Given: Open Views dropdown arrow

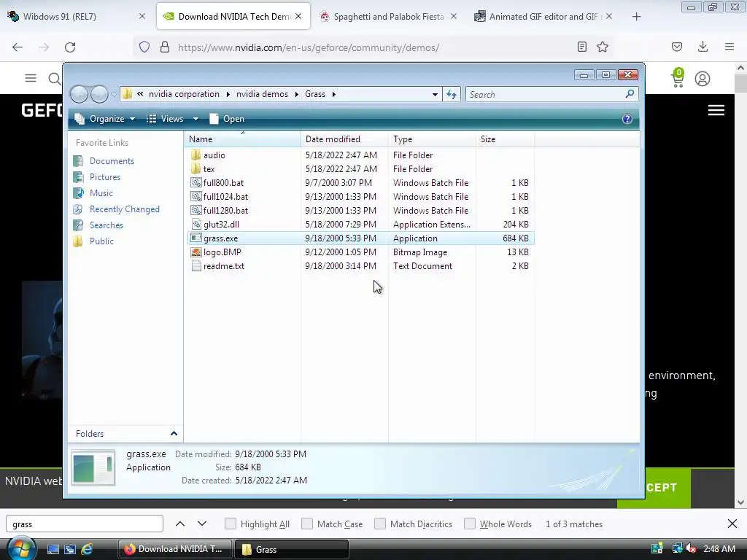Looking at the screenshot, I should (x=196, y=119).
